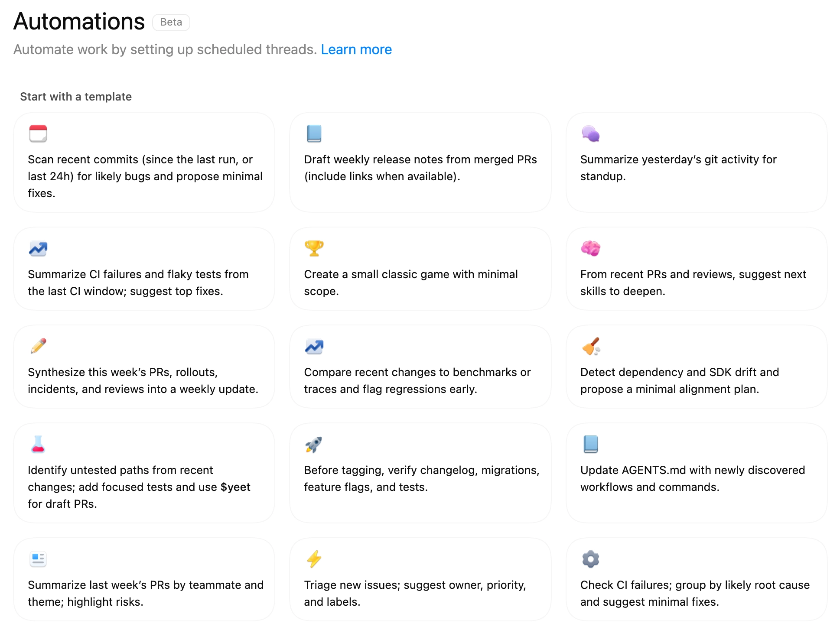Click the pencil icon on the weekly update card
Screen dimensions: 840x630
click(x=38, y=347)
